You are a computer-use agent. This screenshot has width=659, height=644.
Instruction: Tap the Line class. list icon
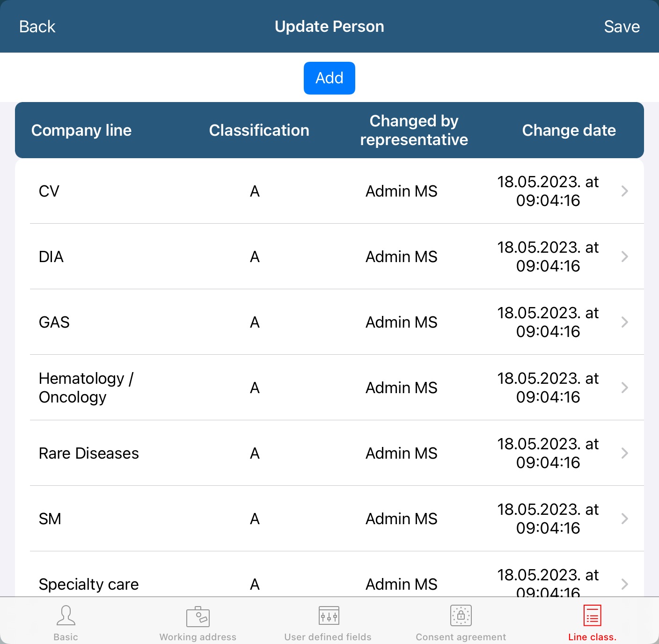(x=592, y=616)
